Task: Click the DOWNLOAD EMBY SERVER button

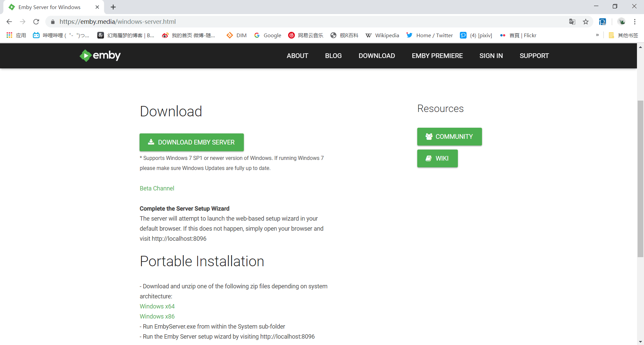Action: [192, 142]
